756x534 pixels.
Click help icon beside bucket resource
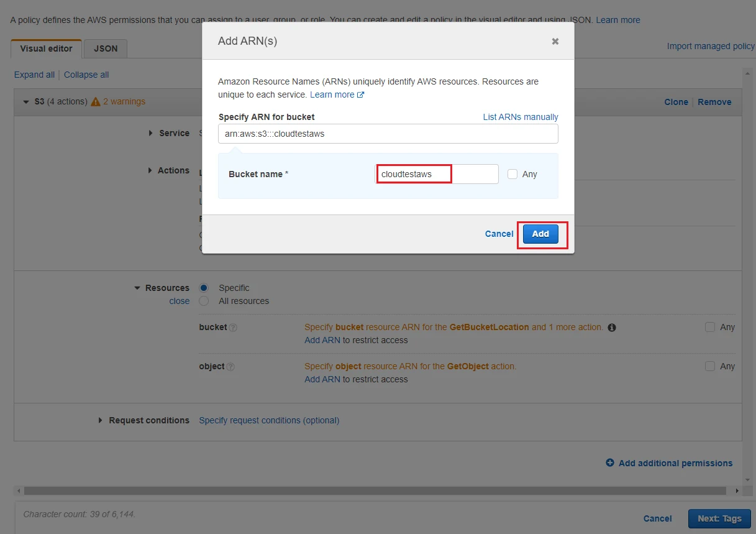pos(234,328)
